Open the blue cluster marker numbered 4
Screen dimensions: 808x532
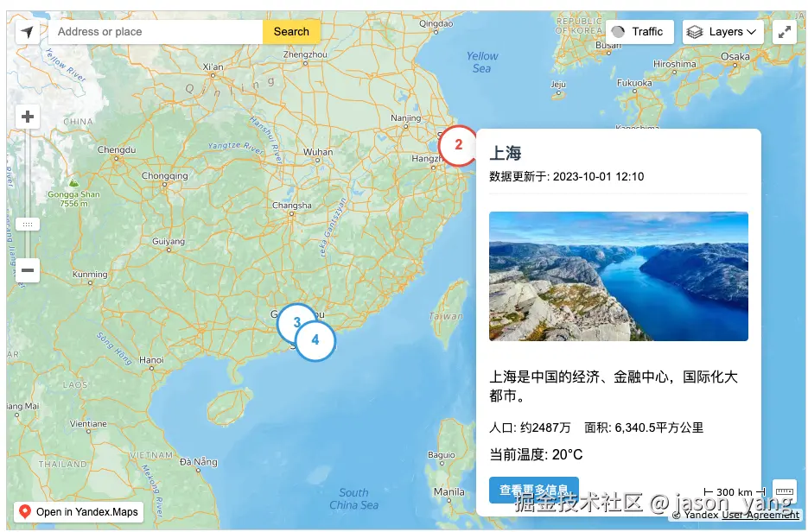tap(315, 340)
